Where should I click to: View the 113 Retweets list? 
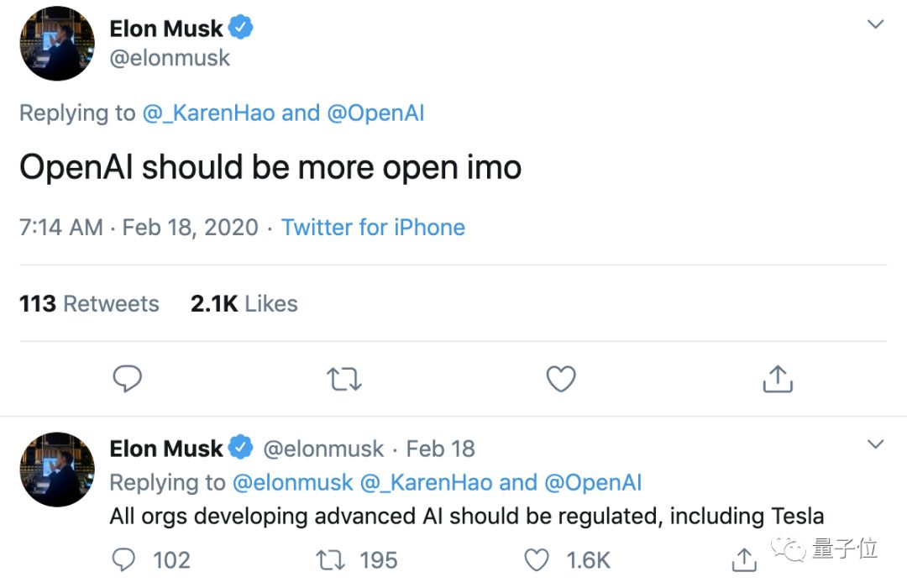pos(89,303)
